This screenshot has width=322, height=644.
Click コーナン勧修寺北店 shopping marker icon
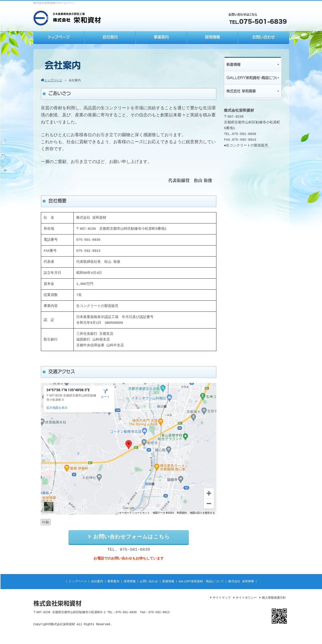144,431
